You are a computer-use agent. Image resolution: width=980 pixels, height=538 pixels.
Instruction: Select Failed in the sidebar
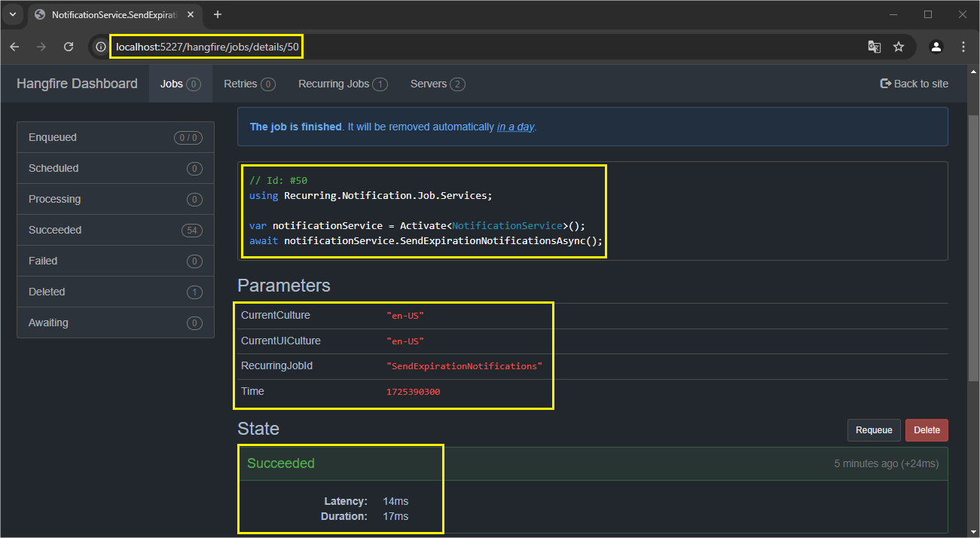(115, 261)
